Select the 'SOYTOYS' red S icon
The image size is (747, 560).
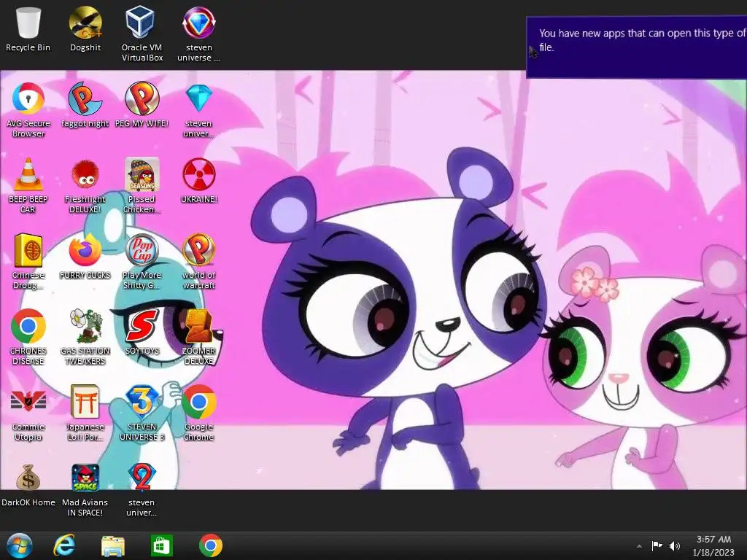click(142, 332)
